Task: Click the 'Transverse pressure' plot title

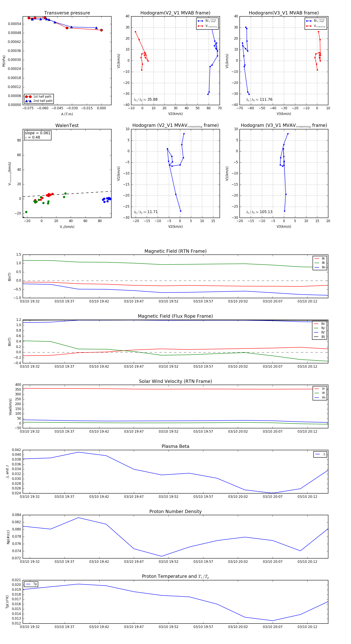Action: pyautogui.click(x=67, y=13)
